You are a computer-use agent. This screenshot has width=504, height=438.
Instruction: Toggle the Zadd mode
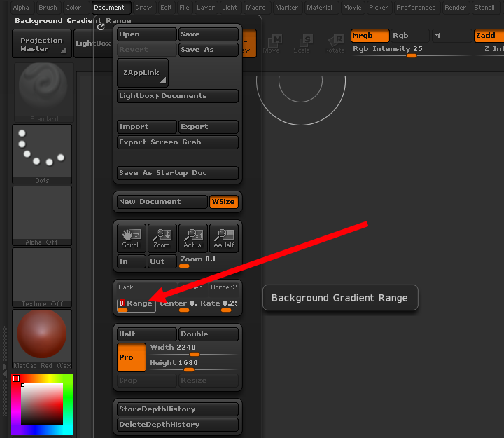tap(489, 36)
